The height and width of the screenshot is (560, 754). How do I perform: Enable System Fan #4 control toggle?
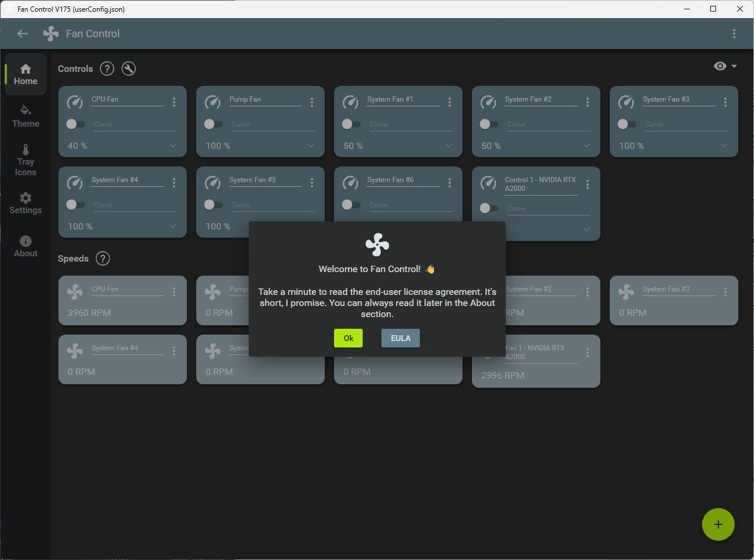click(75, 204)
